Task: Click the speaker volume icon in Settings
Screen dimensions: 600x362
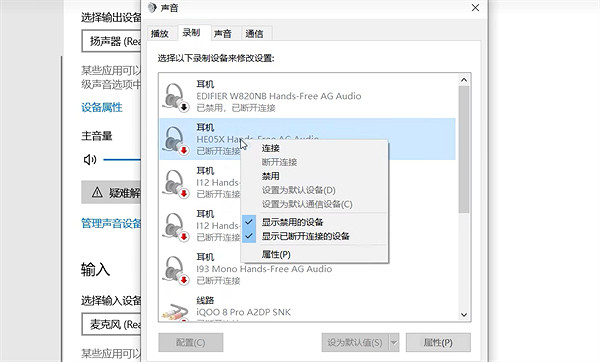Action: 90,159
